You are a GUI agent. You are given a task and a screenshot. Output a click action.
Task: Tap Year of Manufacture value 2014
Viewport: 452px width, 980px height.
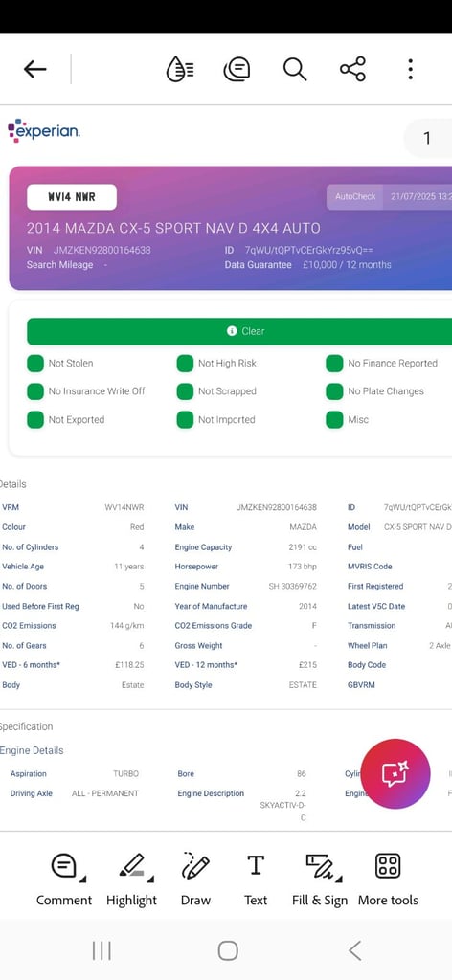[307, 606]
